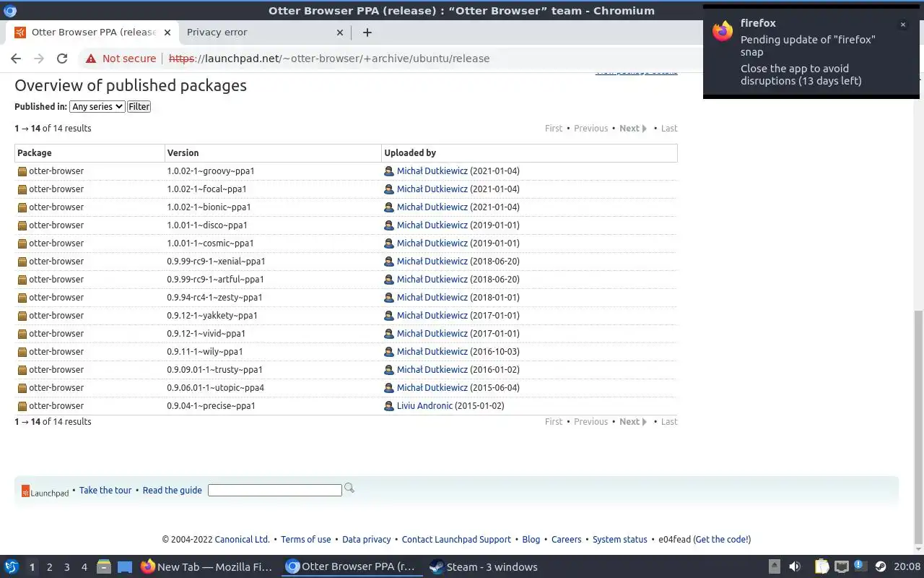Screen dimensions: 924x578
Task: Click the package icon of the bionic row
Action: click(x=22, y=207)
